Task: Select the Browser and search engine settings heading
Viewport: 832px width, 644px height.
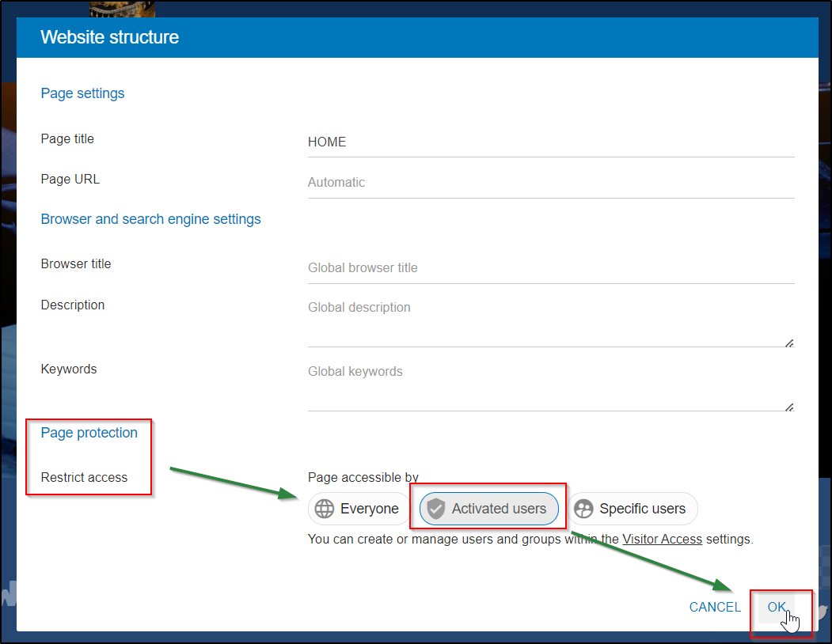Action: pyautogui.click(x=150, y=219)
